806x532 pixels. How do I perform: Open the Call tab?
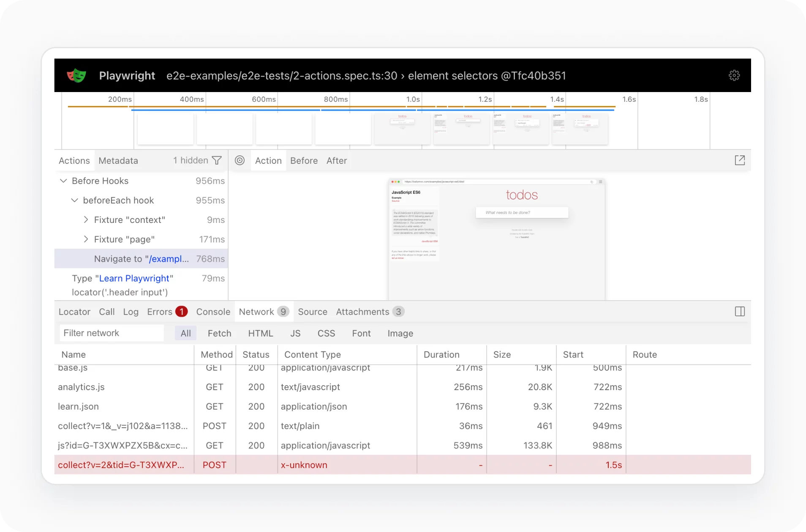click(107, 312)
